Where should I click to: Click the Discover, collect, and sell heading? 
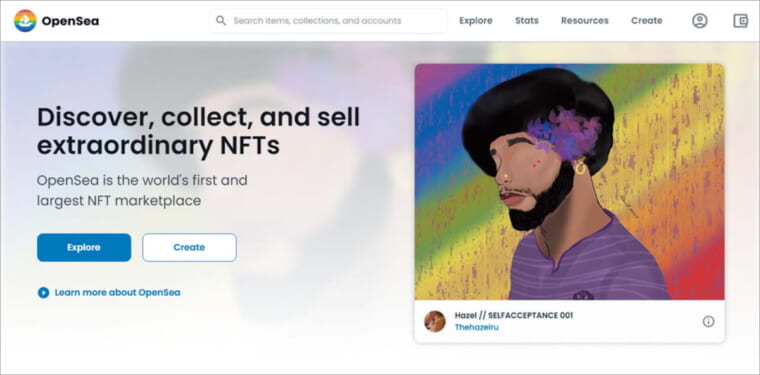click(x=199, y=131)
